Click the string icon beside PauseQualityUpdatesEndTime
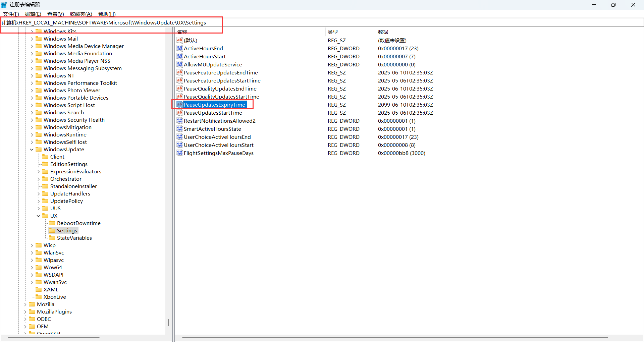644x342 pixels. pos(180,89)
